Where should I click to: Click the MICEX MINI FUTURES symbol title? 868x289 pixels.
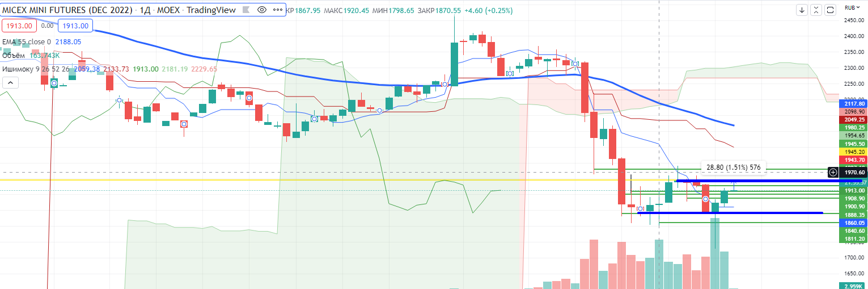68,10
